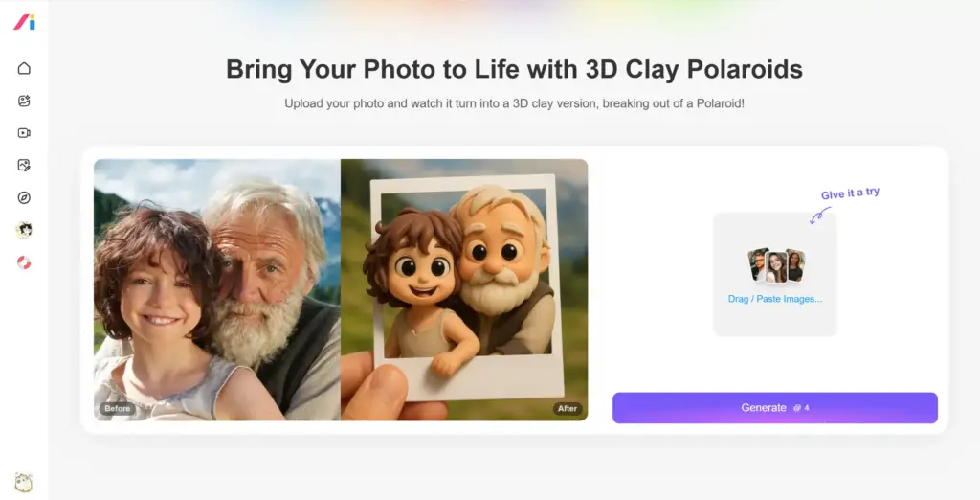Click the After clay Polaroid preview
980x500 pixels.
click(x=464, y=289)
